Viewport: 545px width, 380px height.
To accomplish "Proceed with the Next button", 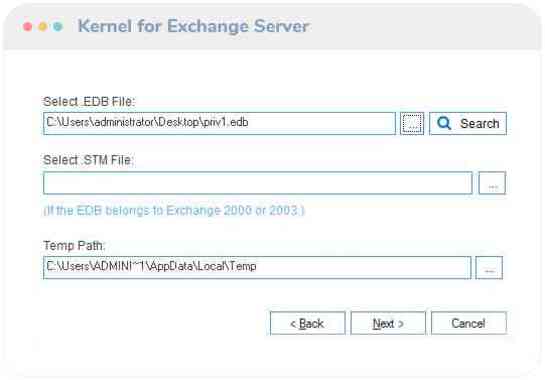I will coord(388,323).
